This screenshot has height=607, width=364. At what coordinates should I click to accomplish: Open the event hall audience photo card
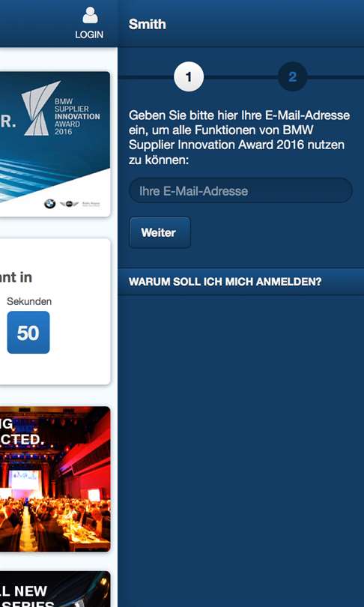(x=55, y=479)
